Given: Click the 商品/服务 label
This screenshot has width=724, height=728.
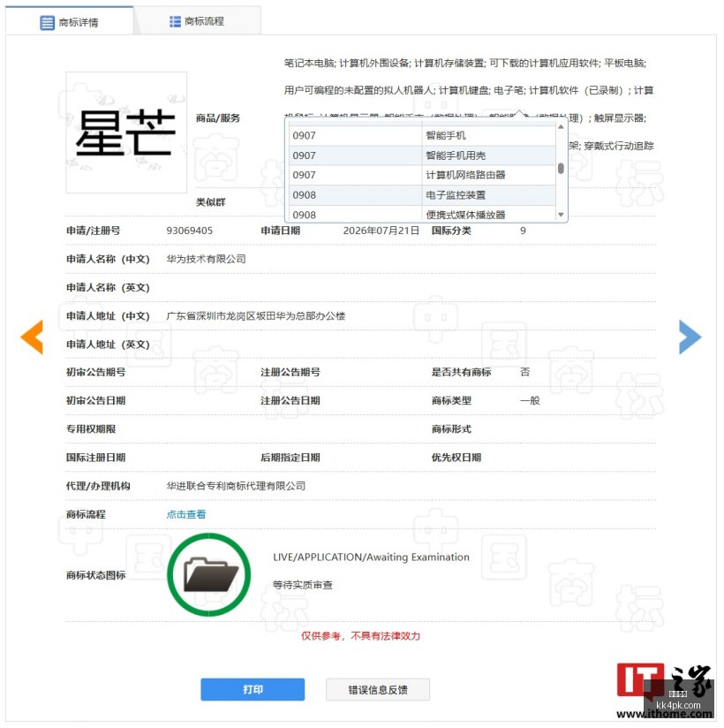Looking at the screenshot, I should point(218,118).
